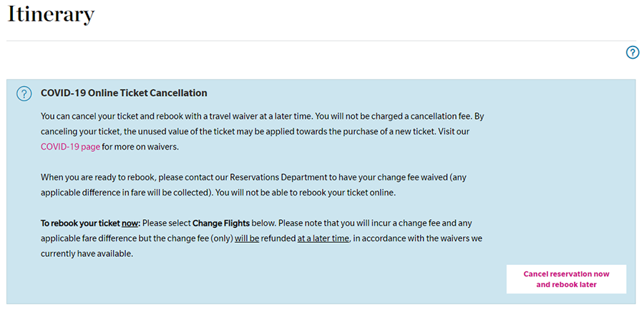The image size is (644, 310).
Task: Click the underlined word "now"
Action: 130,223
